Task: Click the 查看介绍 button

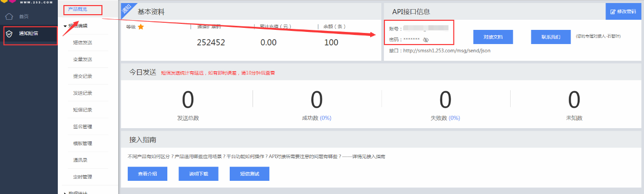Action: (148, 174)
